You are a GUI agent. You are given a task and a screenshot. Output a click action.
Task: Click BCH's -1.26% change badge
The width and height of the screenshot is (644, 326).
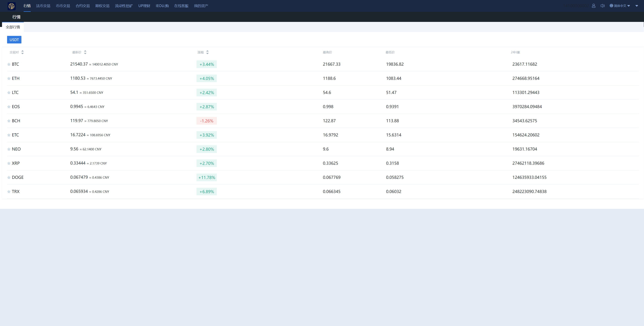[x=207, y=121]
